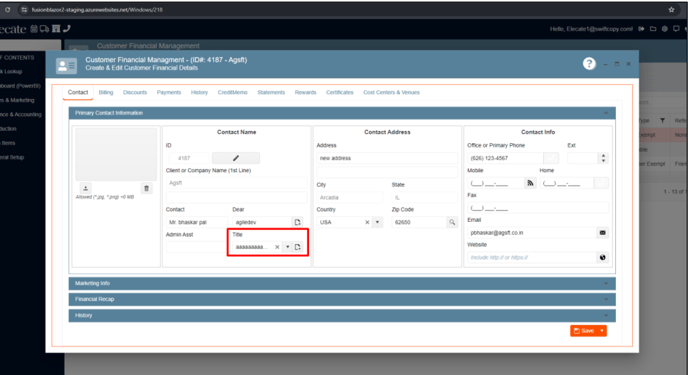Click the document icon beside the Dear field
This screenshot has width=688, height=375.
point(297,222)
